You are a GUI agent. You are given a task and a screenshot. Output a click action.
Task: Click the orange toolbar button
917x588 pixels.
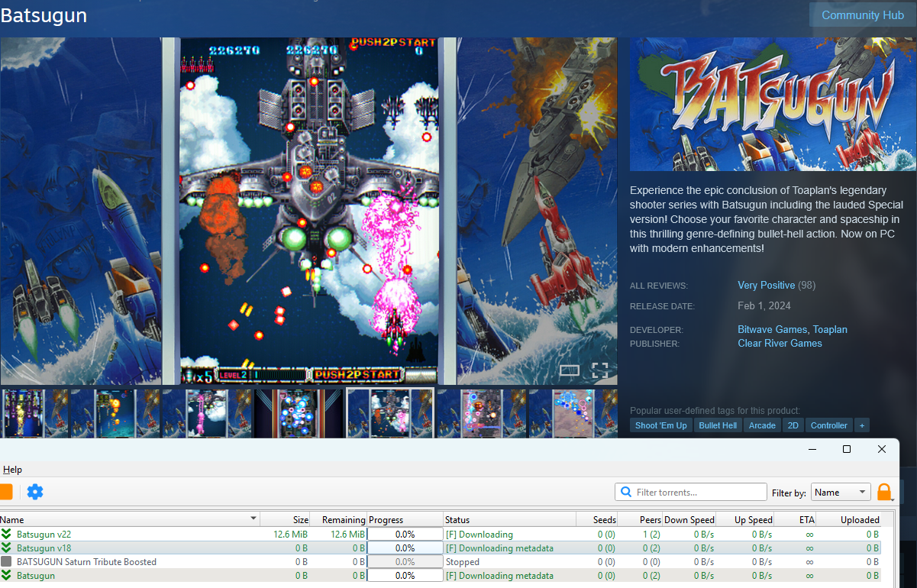click(6, 492)
